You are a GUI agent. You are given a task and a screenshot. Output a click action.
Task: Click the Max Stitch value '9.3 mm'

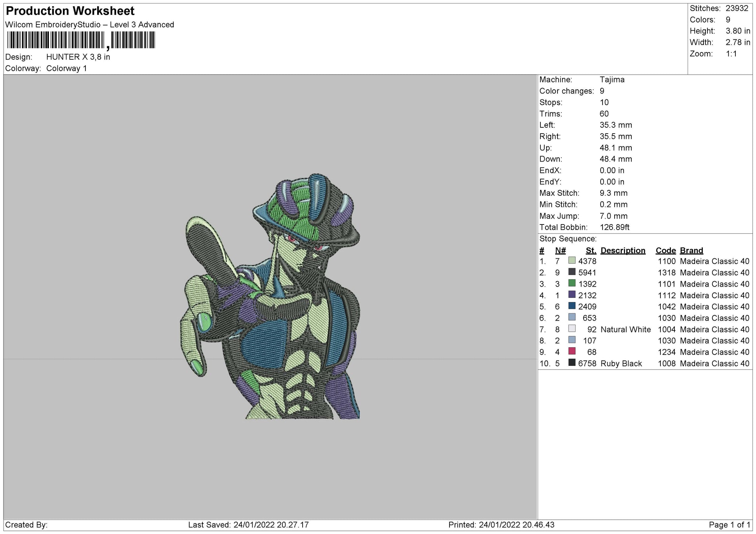(613, 193)
